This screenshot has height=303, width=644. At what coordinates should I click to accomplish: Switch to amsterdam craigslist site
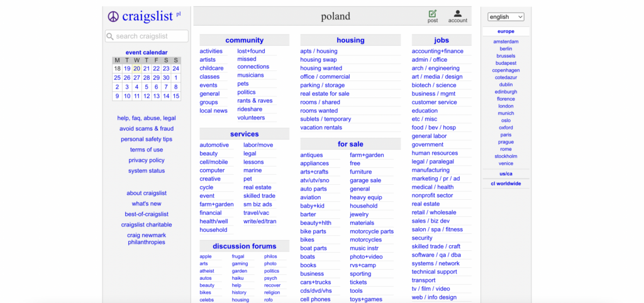(x=506, y=41)
